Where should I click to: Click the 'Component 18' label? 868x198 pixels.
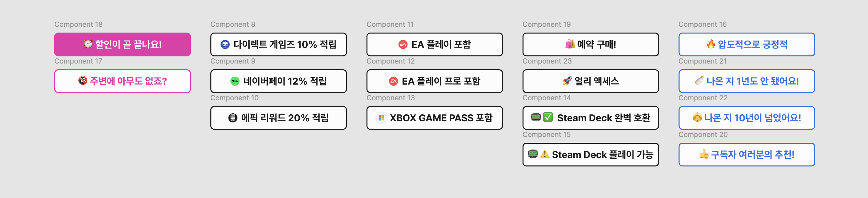point(79,24)
